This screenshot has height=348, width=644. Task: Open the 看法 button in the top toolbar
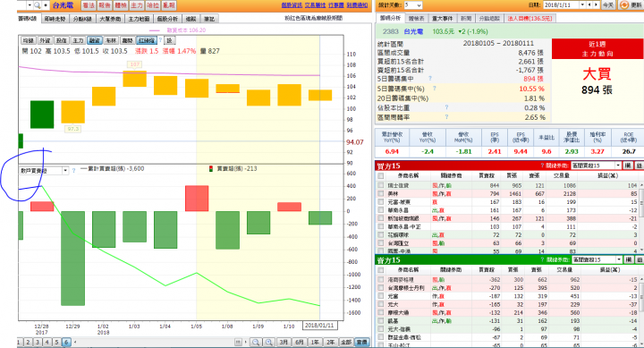pos(89,5)
